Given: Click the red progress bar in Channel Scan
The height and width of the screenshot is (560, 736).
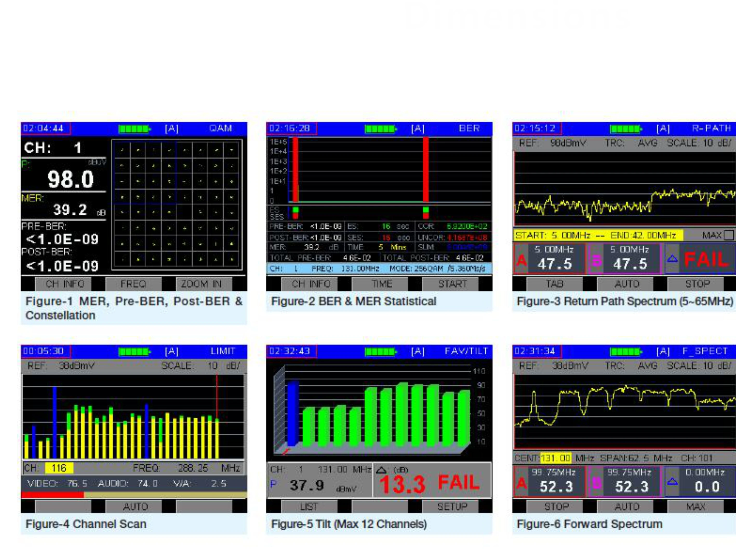Looking at the screenshot, I should (52, 495).
